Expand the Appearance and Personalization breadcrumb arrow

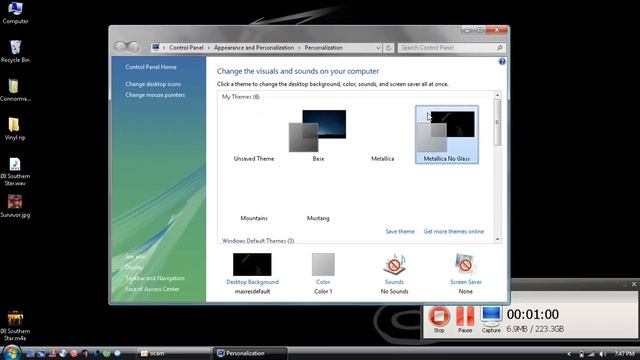tap(299, 48)
